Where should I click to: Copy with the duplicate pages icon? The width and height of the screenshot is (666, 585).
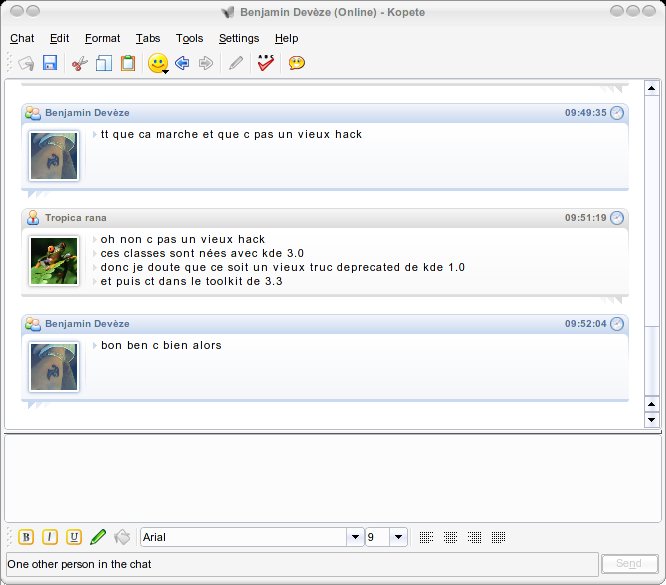pos(104,63)
